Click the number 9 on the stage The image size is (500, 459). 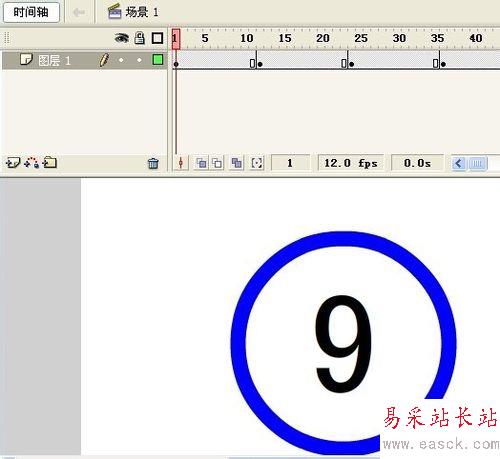point(343,344)
